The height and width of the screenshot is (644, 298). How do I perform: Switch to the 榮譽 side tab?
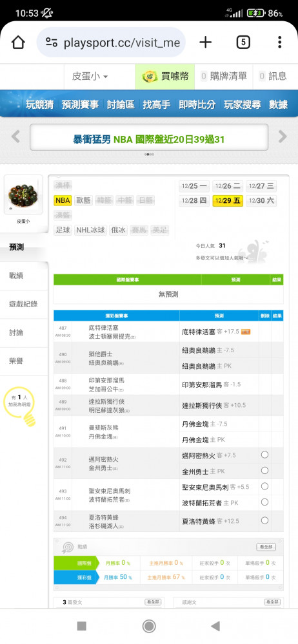(x=24, y=361)
